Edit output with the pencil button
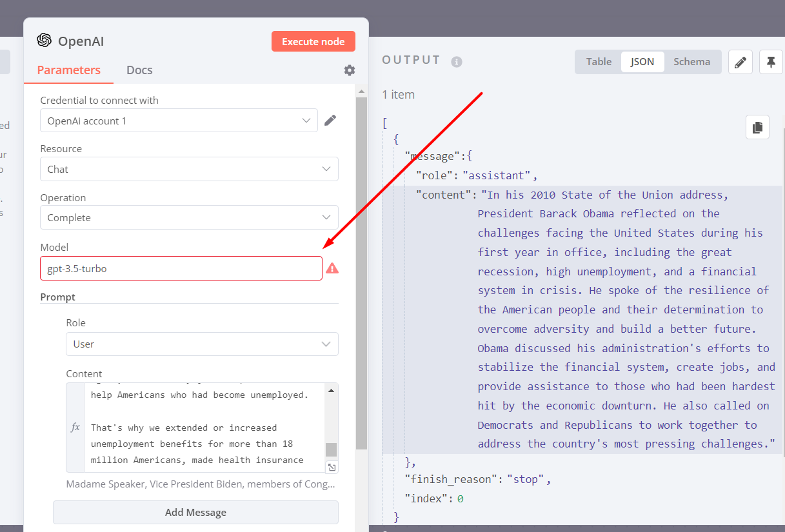 [x=740, y=62]
